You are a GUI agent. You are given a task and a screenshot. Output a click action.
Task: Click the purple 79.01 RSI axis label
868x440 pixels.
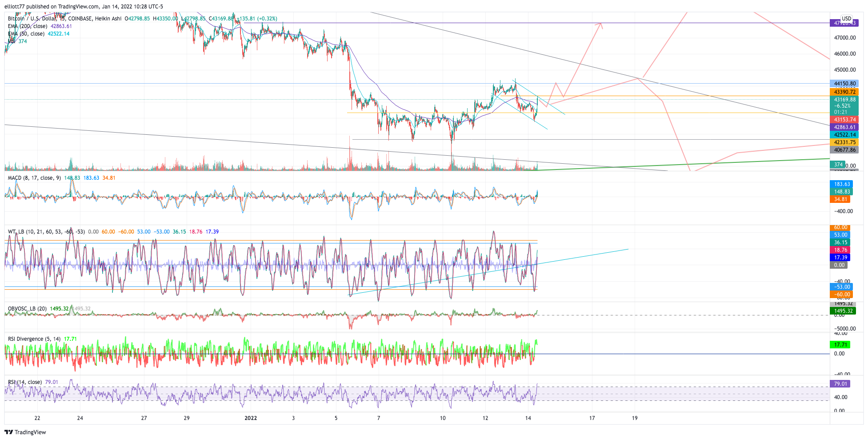[x=840, y=384]
